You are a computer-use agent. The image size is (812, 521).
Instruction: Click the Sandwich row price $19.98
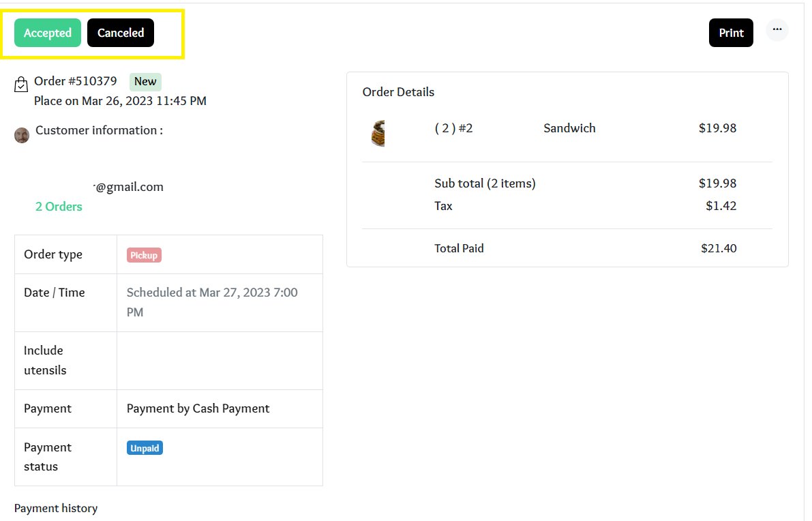point(717,128)
